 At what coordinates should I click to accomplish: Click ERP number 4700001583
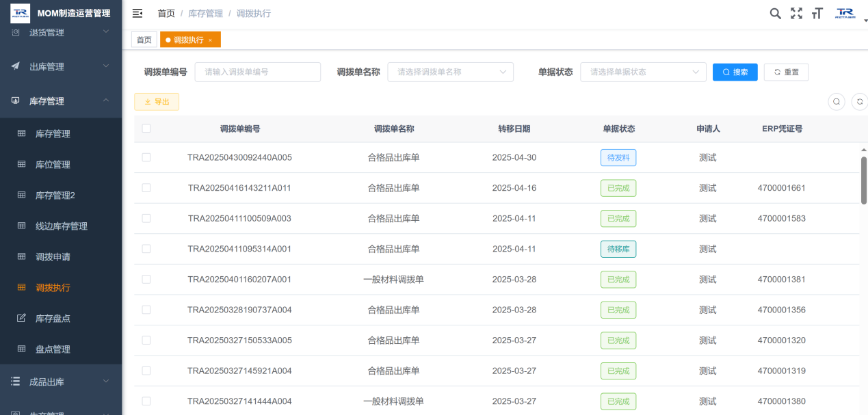coord(782,218)
